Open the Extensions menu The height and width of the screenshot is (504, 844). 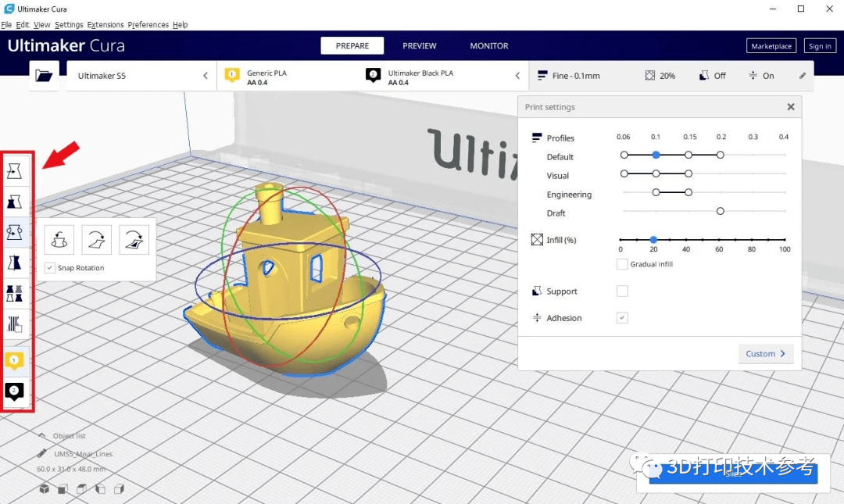[x=105, y=25]
